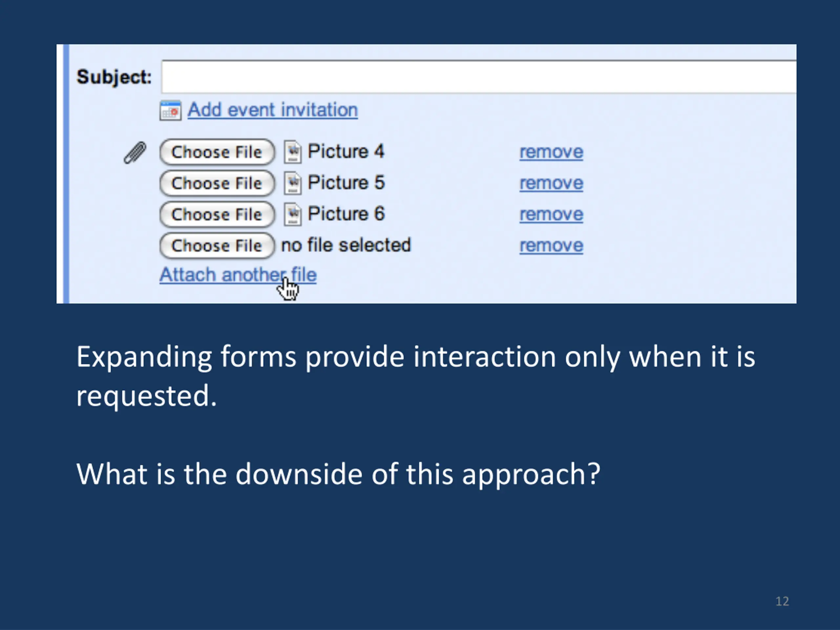Click the Picture 6 file name
This screenshot has width=840, height=630.
pyautogui.click(x=346, y=214)
